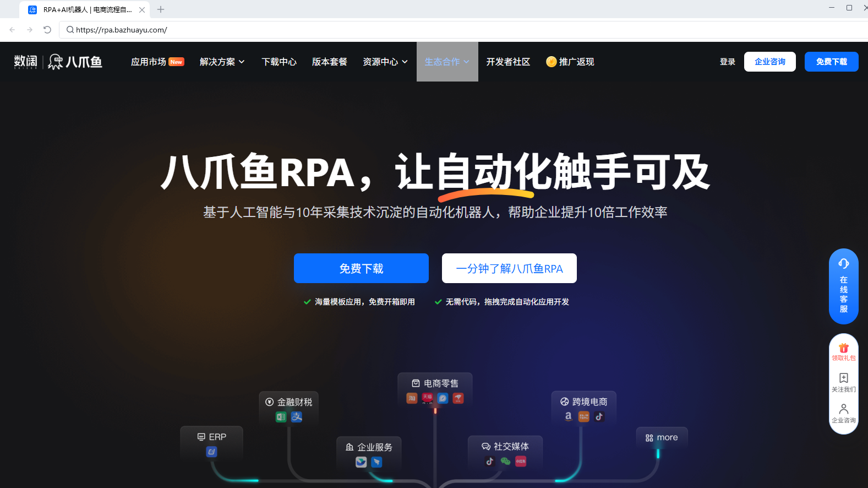Click the large blue 免费下载 hero button
The image size is (868, 488).
pos(361,268)
